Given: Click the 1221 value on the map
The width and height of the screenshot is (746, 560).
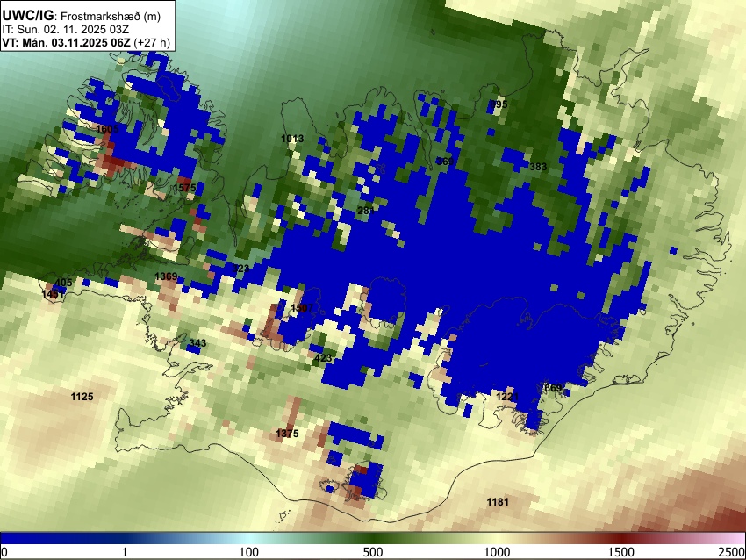Looking at the screenshot, I should tap(507, 397).
